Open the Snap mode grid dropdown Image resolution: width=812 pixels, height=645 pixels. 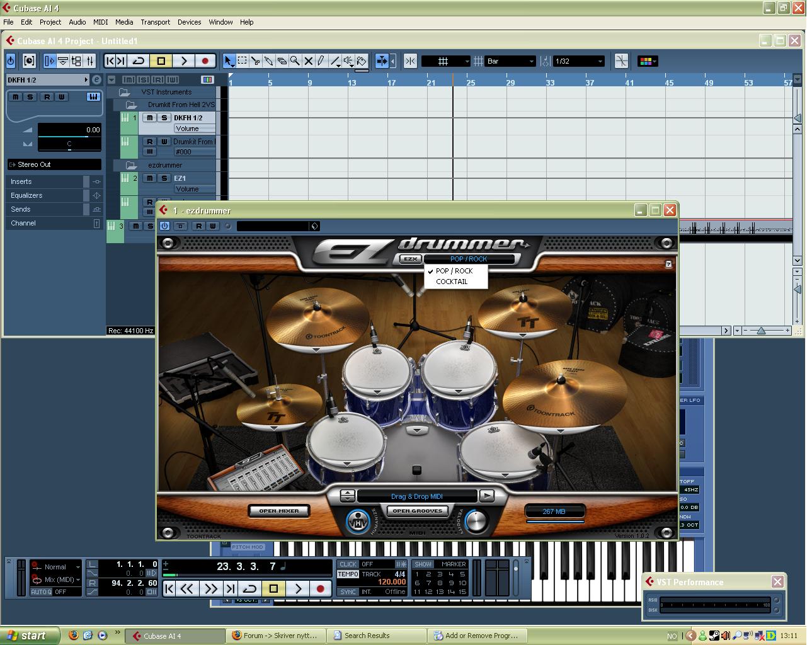[x=445, y=61]
